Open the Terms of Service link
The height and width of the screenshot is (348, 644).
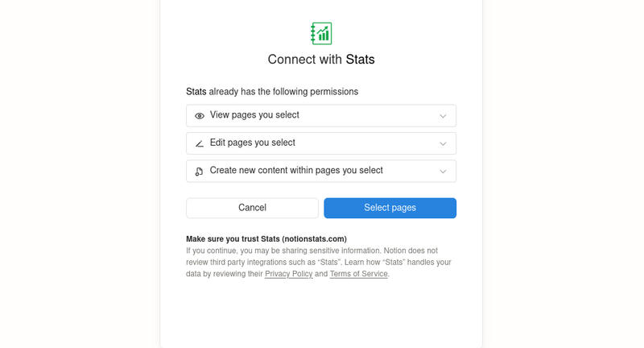pos(359,274)
